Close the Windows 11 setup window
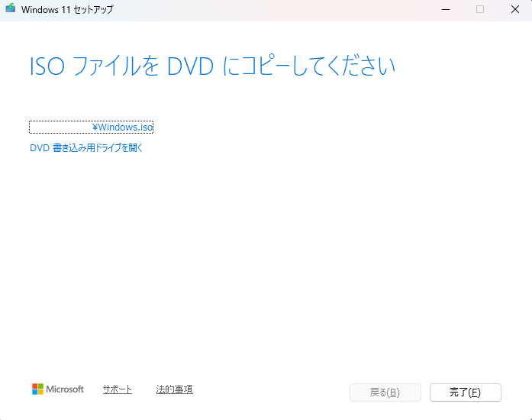Viewport: 532px width, 420px height. [514, 9]
